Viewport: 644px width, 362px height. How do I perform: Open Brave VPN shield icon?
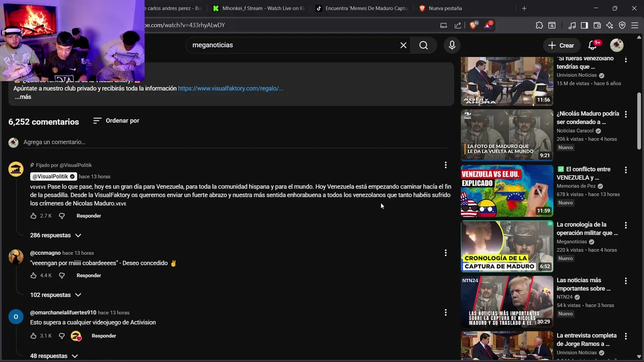coord(622,25)
